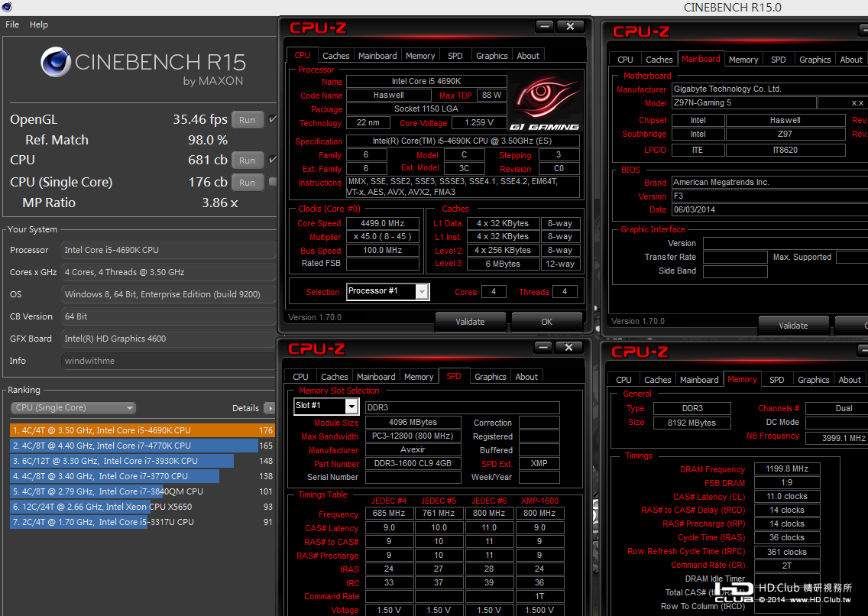Toggle the CPU (Single Core) test checkbox
868x616 pixels.
(x=272, y=181)
